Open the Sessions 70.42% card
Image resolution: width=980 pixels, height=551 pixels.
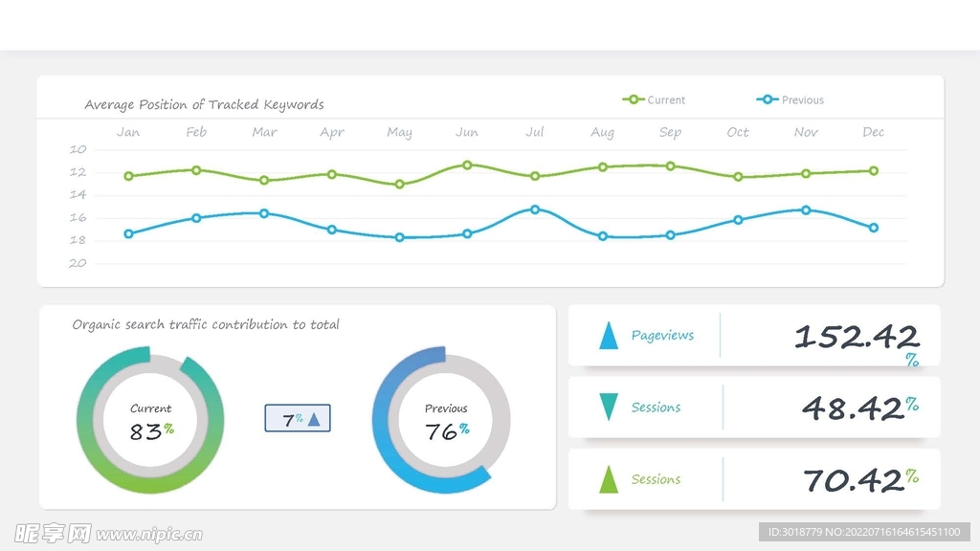tap(754, 479)
